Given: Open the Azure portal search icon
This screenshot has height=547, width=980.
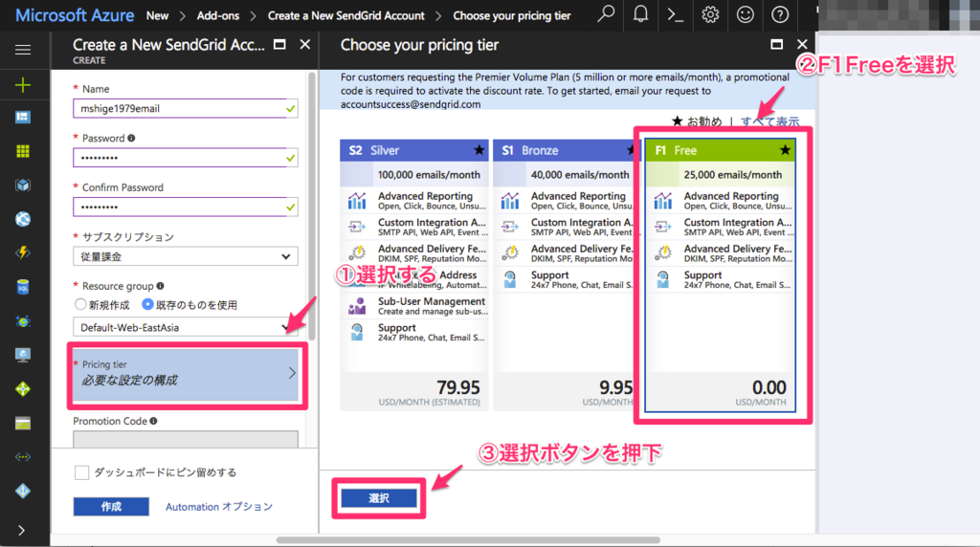Looking at the screenshot, I should tap(606, 14).
